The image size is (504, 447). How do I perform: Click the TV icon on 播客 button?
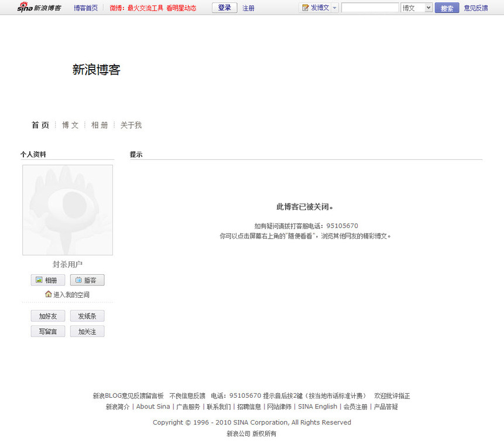(78, 280)
